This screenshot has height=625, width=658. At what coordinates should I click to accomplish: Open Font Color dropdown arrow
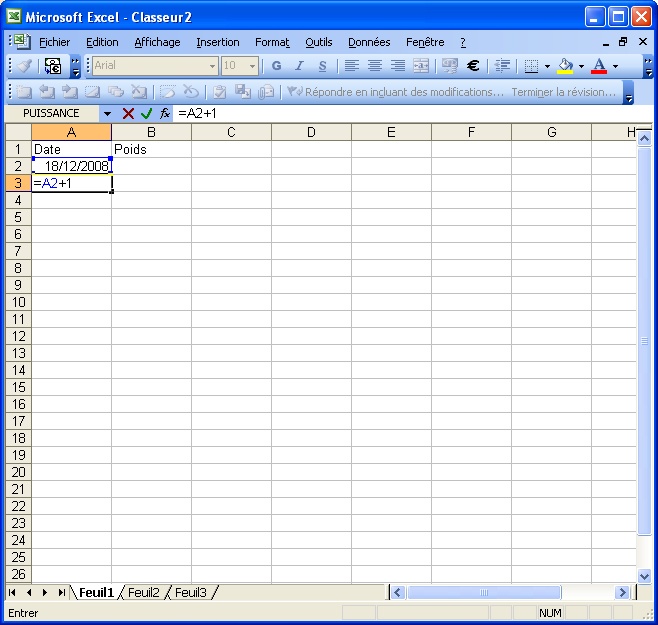(x=615, y=66)
